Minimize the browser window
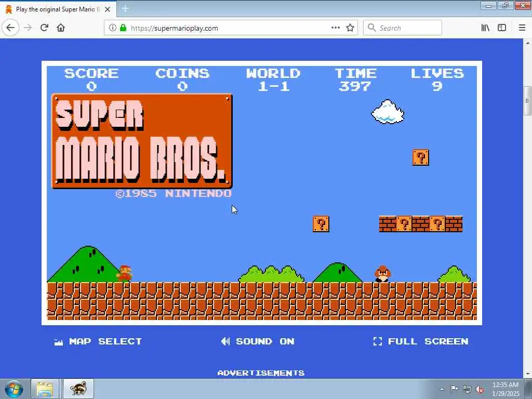The width and height of the screenshot is (532, 399). pos(488,6)
